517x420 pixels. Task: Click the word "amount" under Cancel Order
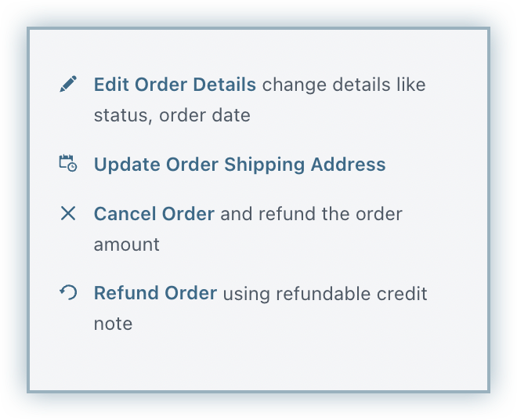pos(127,244)
